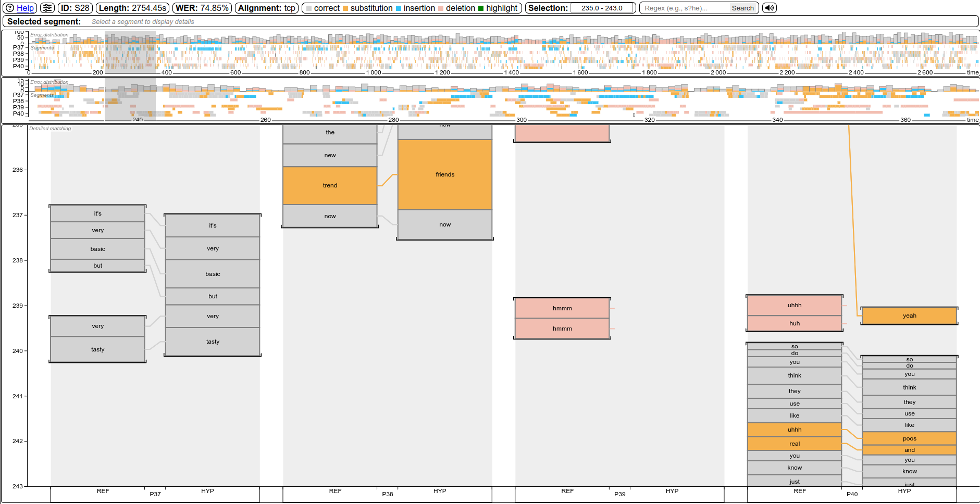Click the 2 000 tick on the top time axis
Viewport: 980px width, 504px height.
pyautogui.click(x=718, y=72)
